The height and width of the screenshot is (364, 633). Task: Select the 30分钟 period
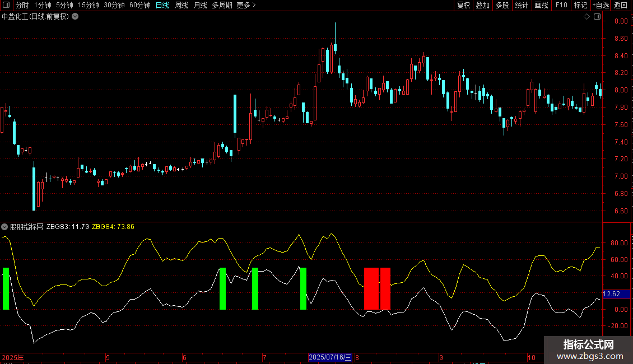tap(114, 5)
